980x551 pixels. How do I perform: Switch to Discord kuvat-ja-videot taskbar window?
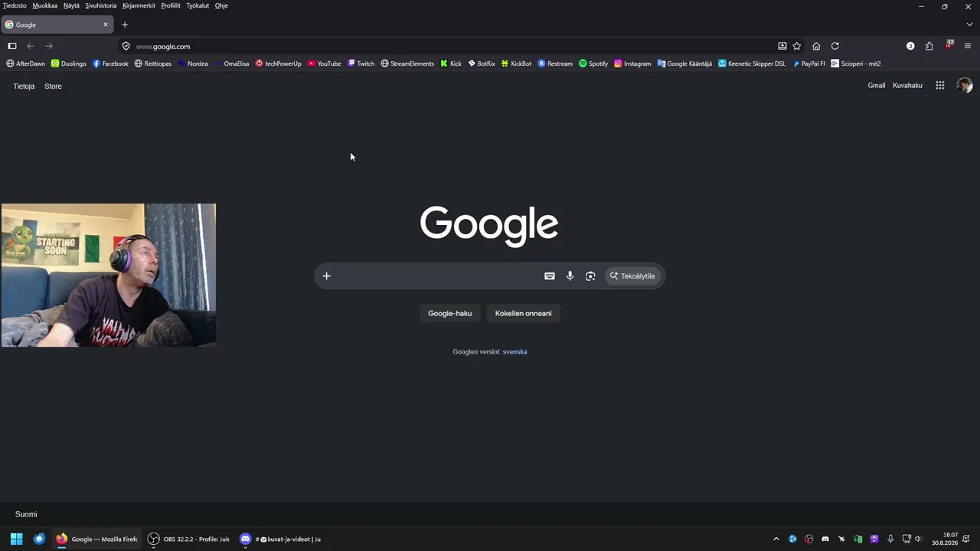[280, 539]
